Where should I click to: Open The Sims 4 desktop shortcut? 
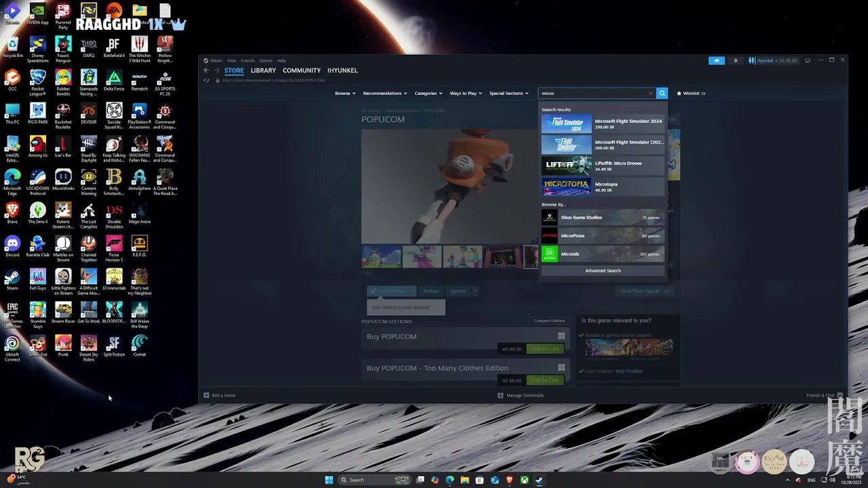click(x=37, y=213)
